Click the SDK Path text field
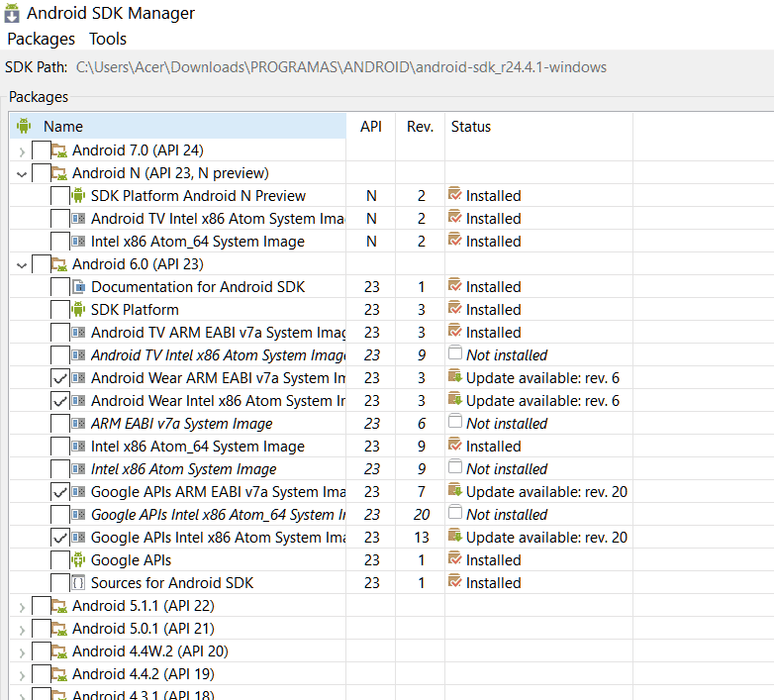 [341, 67]
